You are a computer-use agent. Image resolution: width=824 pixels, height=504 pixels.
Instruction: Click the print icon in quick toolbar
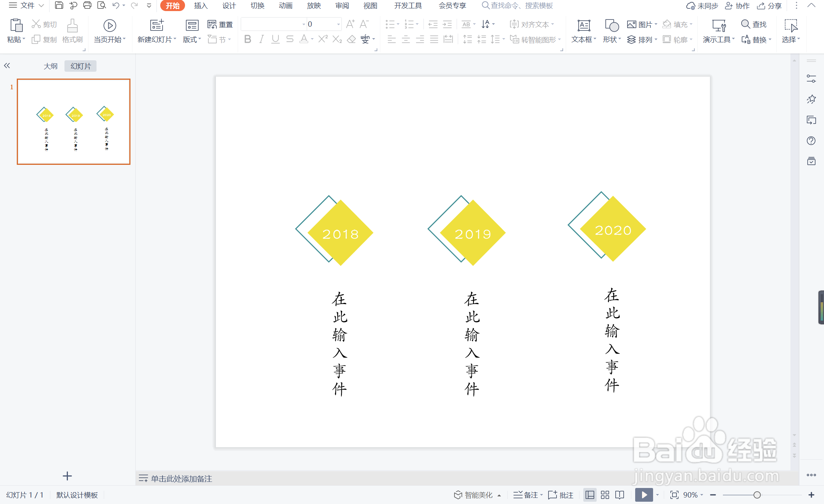[x=87, y=5]
